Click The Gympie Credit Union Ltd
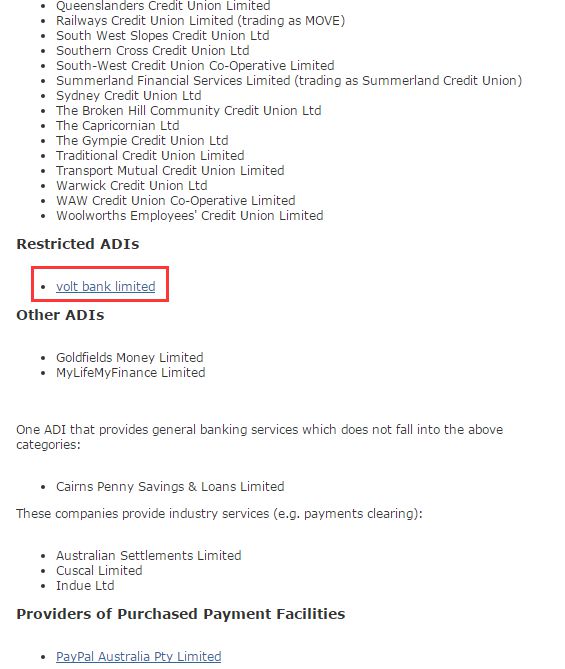The height and width of the screenshot is (669, 565). (142, 140)
